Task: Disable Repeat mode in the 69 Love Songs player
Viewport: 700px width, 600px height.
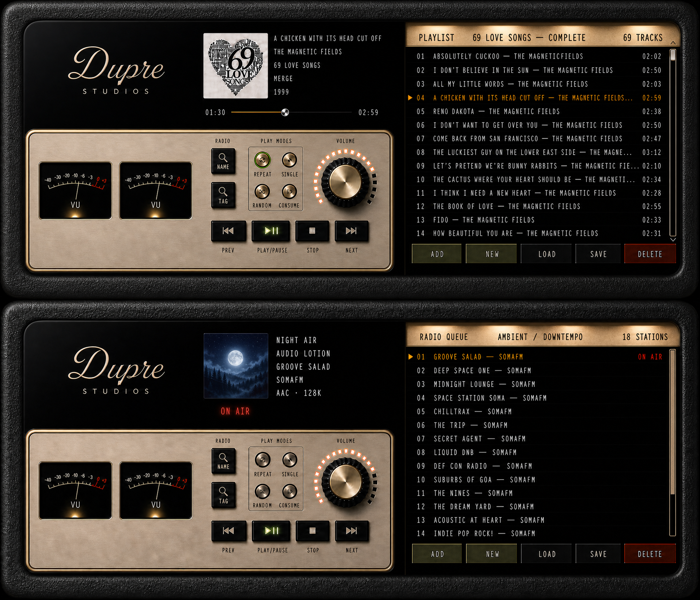Action: (x=262, y=160)
